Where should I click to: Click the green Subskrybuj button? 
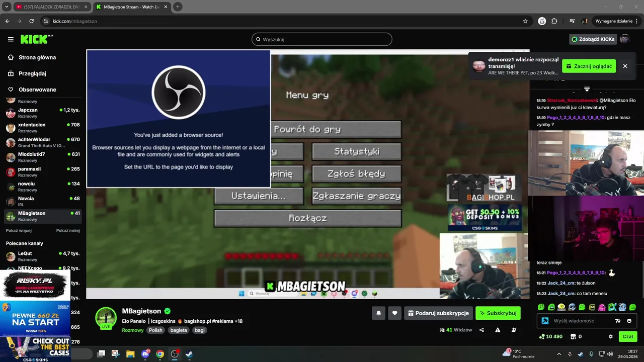pos(498,313)
